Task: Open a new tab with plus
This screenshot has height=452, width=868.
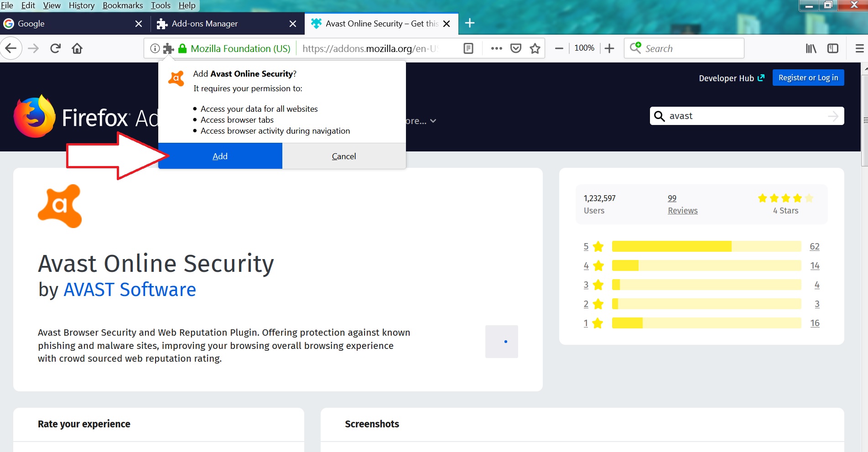Action: click(470, 23)
